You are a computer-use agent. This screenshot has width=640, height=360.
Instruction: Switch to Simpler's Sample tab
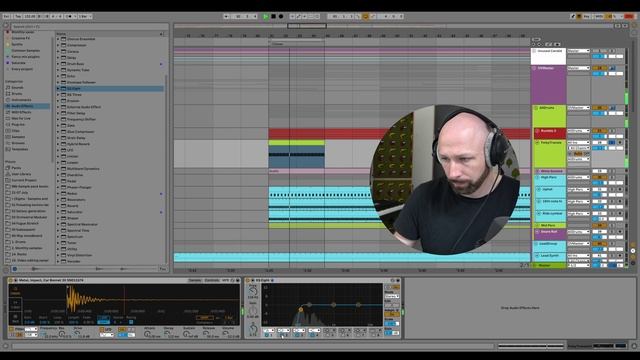tap(195, 280)
